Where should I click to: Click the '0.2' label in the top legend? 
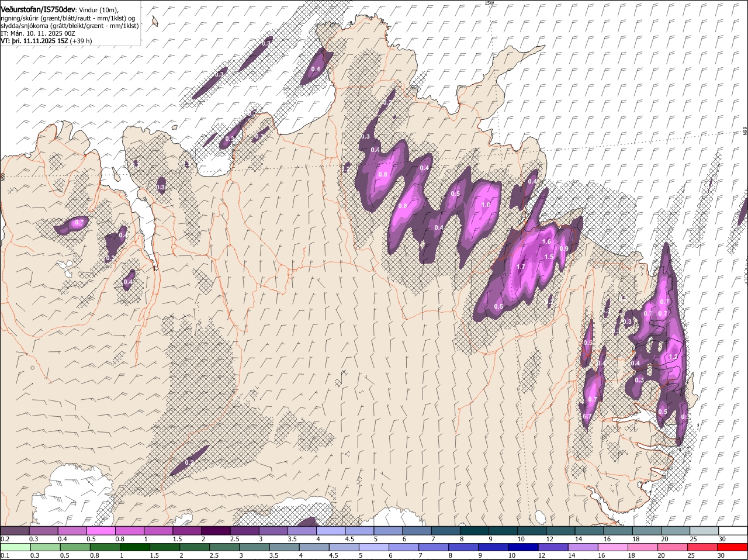tap(5, 538)
